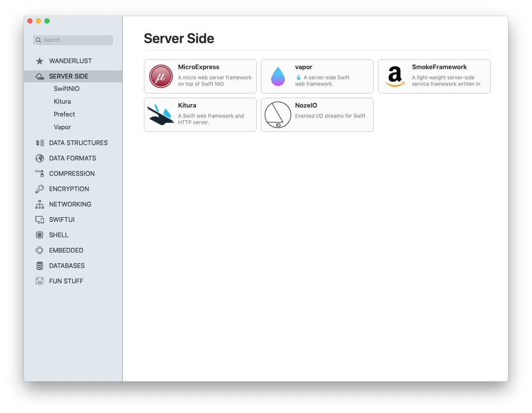Open the Vapor sidebar entry
The width and height of the screenshot is (532, 413).
point(62,127)
